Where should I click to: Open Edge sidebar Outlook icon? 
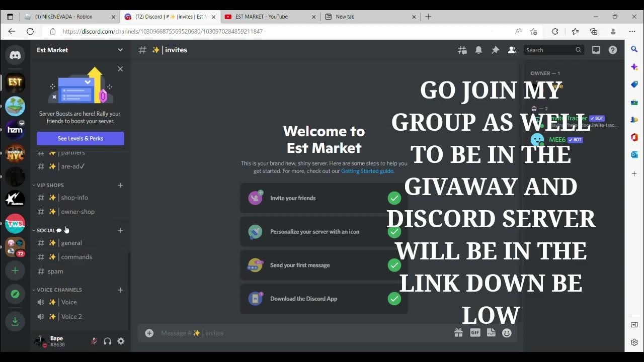tap(634, 154)
